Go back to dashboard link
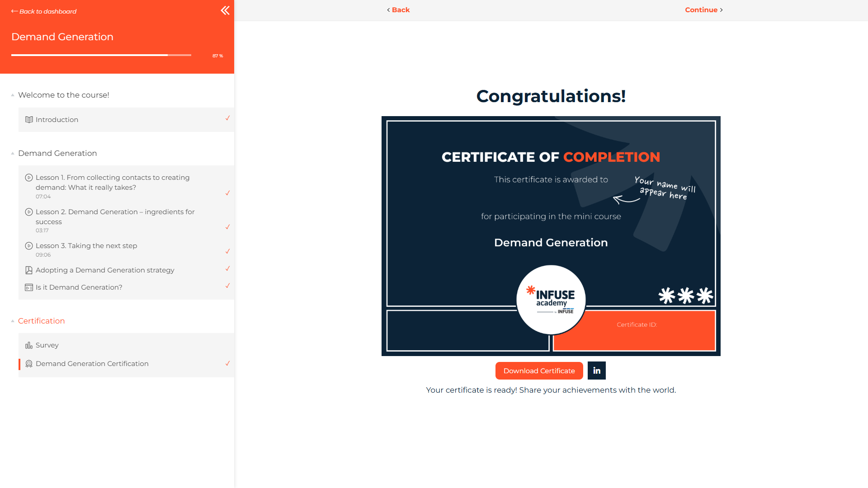This screenshot has width=868, height=488. click(44, 11)
